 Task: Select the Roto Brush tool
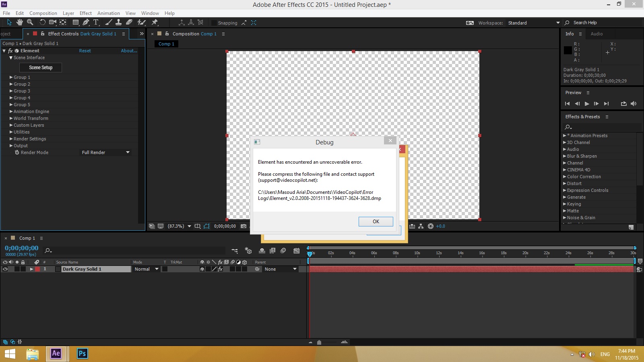pyautogui.click(x=142, y=23)
